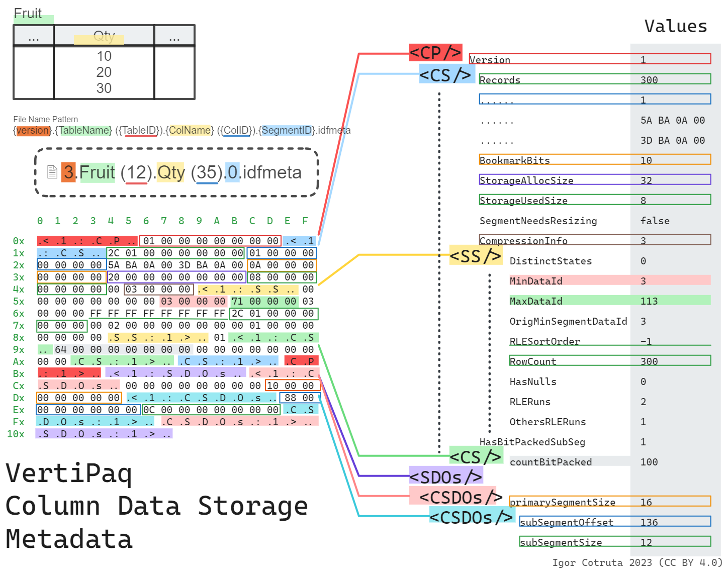The height and width of the screenshot is (573, 728).
Task: Click the cyan <CSDOs/> tag
Action: [472, 517]
